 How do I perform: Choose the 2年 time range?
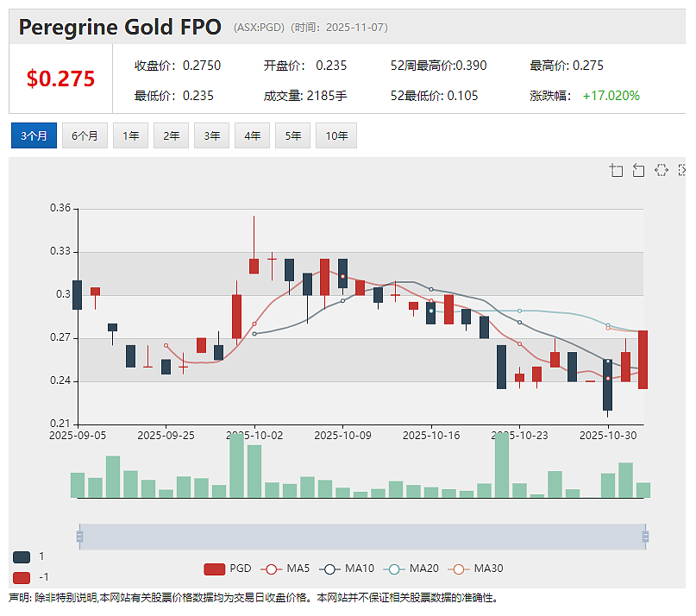click(x=171, y=135)
